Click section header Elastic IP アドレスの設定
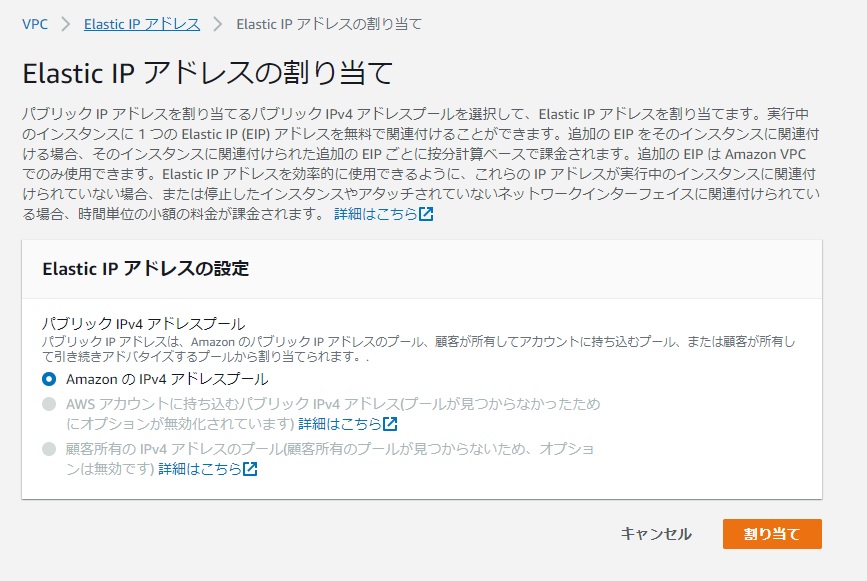Screen dimensions: 867x581 pos(145,269)
